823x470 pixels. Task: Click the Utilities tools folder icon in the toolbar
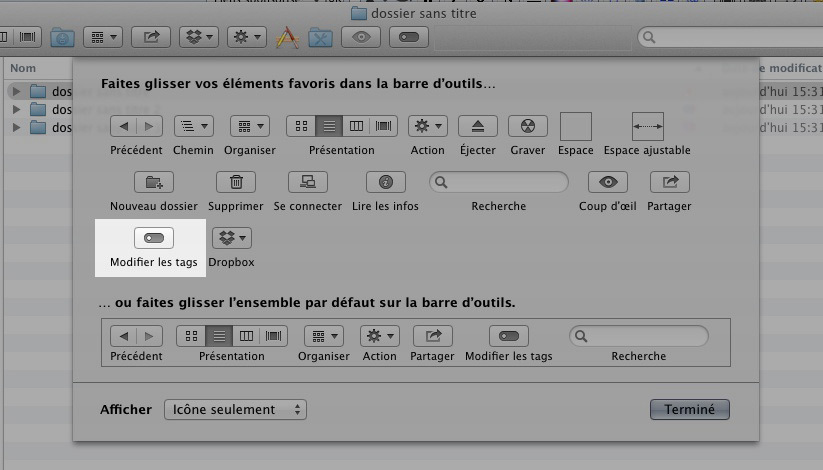coord(320,37)
